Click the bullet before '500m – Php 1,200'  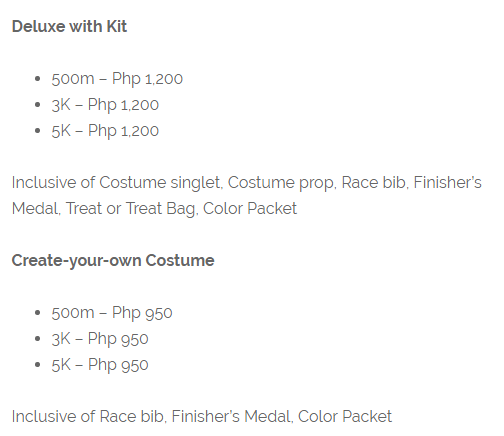point(37,79)
